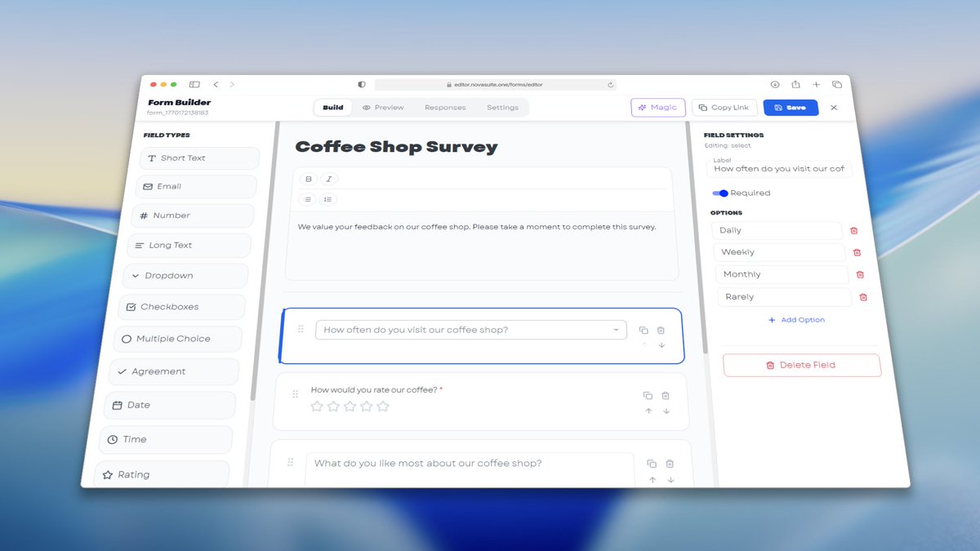This screenshot has width=980, height=551.
Task: Apply bulleted list in description editor
Action: [307, 199]
